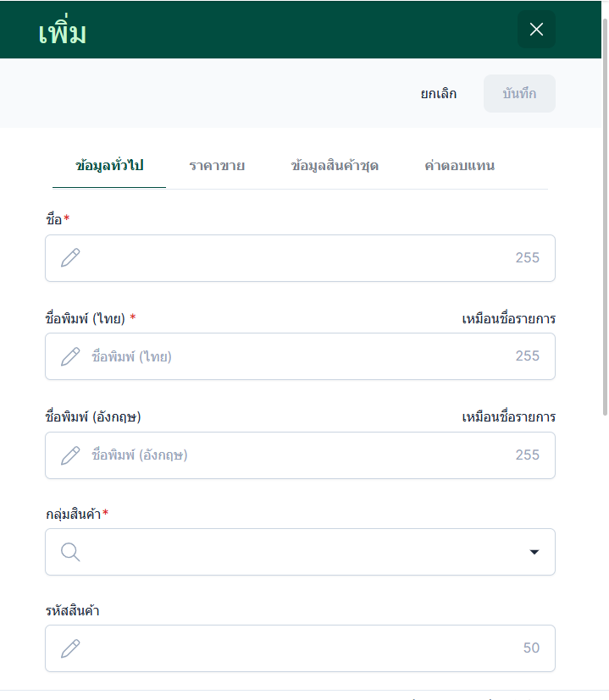Select the ข้อมูลทั่วไป tab
The image size is (609, 700).
point(109,166)
